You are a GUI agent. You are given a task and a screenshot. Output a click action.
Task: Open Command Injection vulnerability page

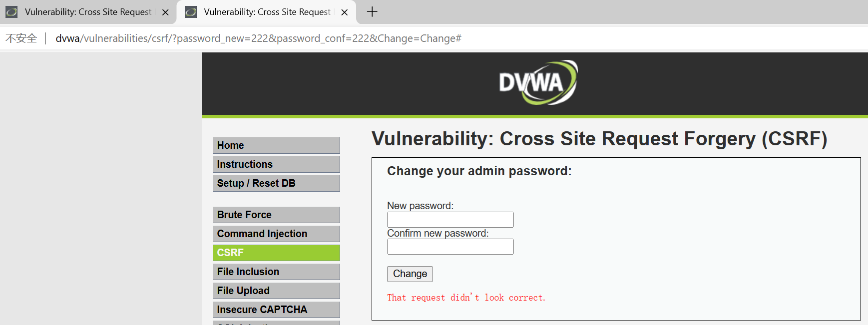[276, 234]
